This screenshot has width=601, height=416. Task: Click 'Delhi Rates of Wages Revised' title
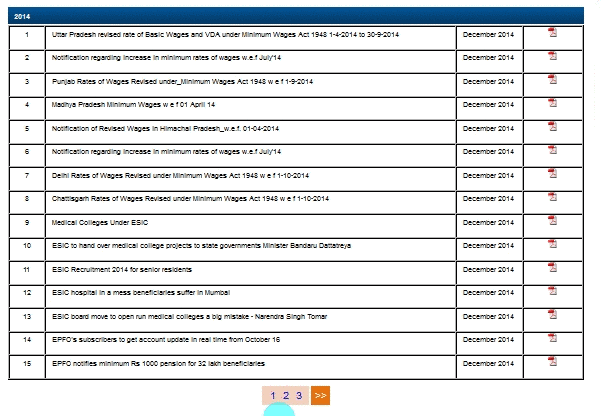click(x=180, y=176)
